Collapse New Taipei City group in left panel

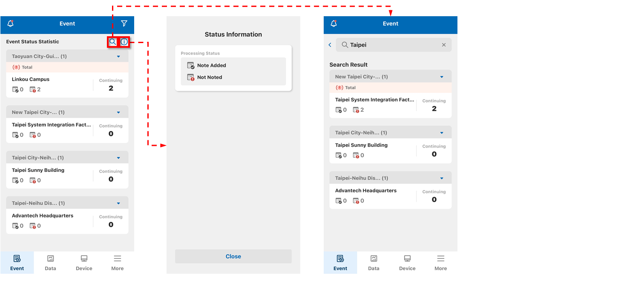pyautogui.click(x=118, y=113)
